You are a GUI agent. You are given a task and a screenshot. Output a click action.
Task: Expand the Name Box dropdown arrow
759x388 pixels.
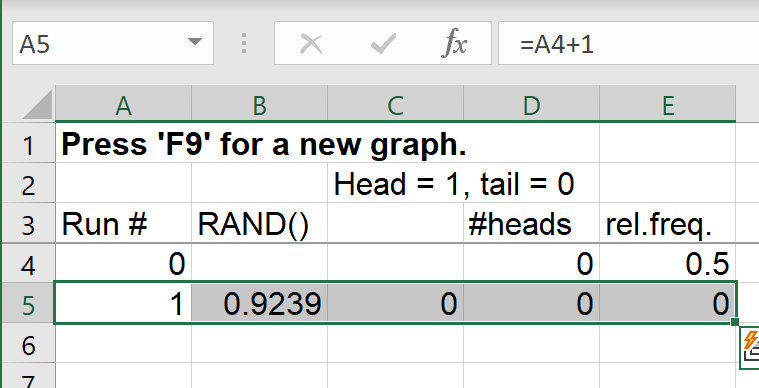[195, 42]
